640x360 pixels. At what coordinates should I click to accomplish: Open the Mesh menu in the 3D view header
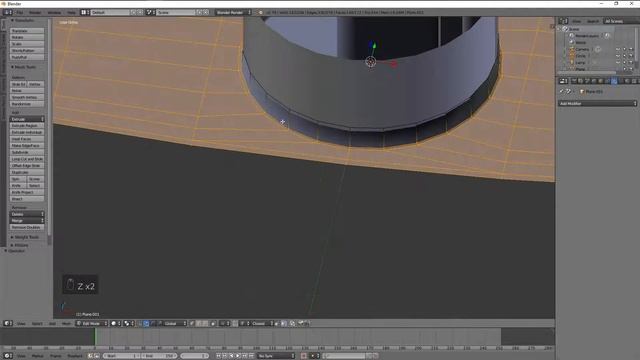[66, 323]
